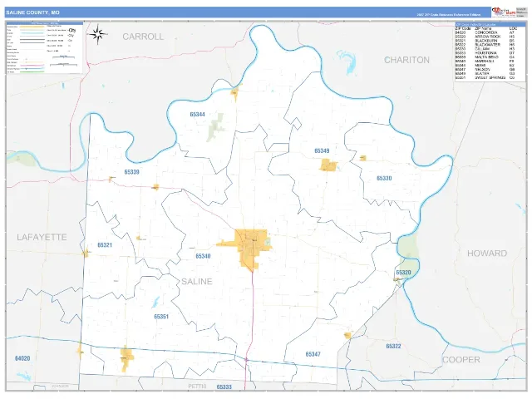Click the large orange city area near 65340
The height and width of the screenshot is (399, 532).
(x=250, y=248)
